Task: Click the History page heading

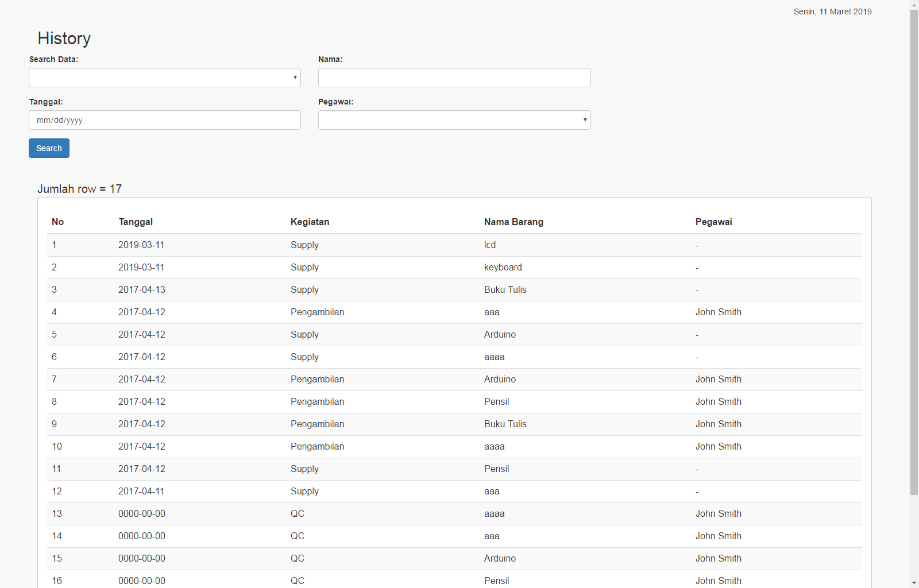Action: [x=64, y=38]
